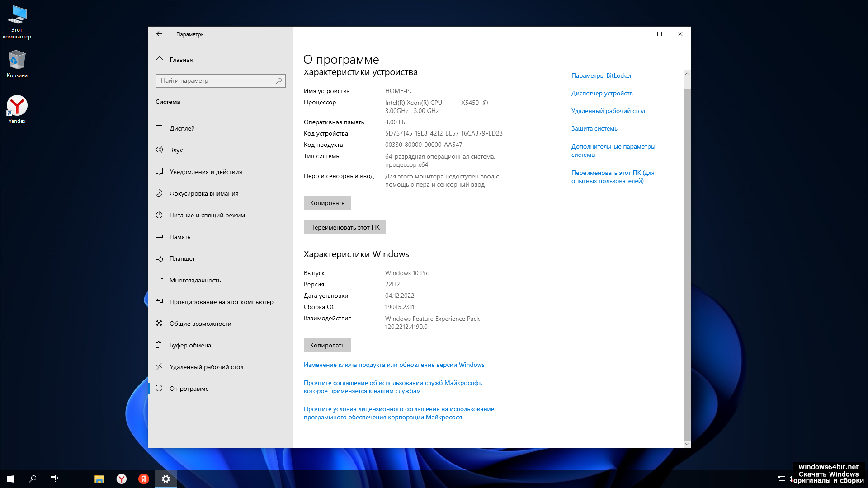
Task: Open Многозадачность settings page
Action: [x=195, y=280]
